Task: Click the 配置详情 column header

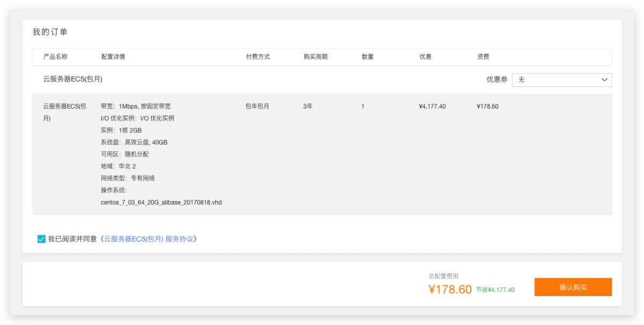Action: pyautogui.click(x=113, y=57)
